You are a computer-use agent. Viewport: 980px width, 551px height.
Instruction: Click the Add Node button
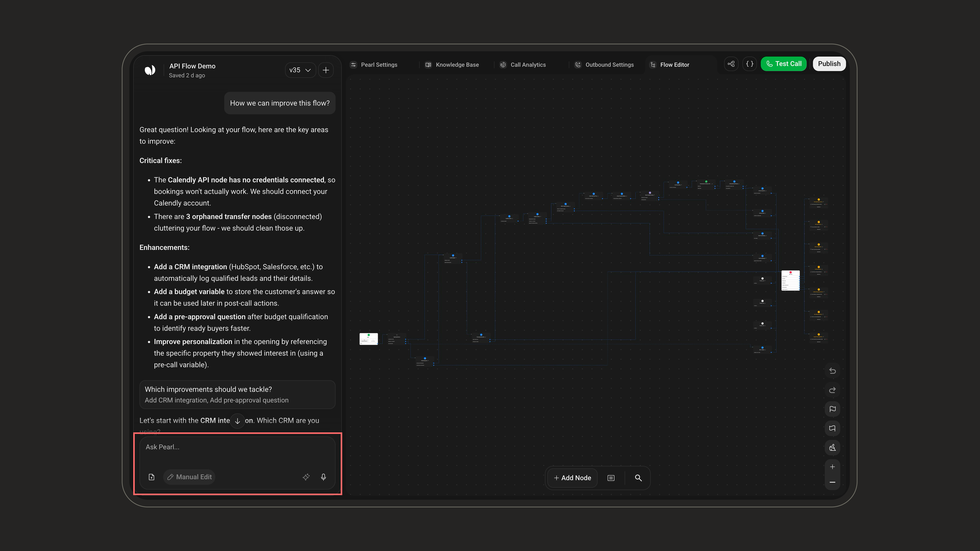coord(572,478)
